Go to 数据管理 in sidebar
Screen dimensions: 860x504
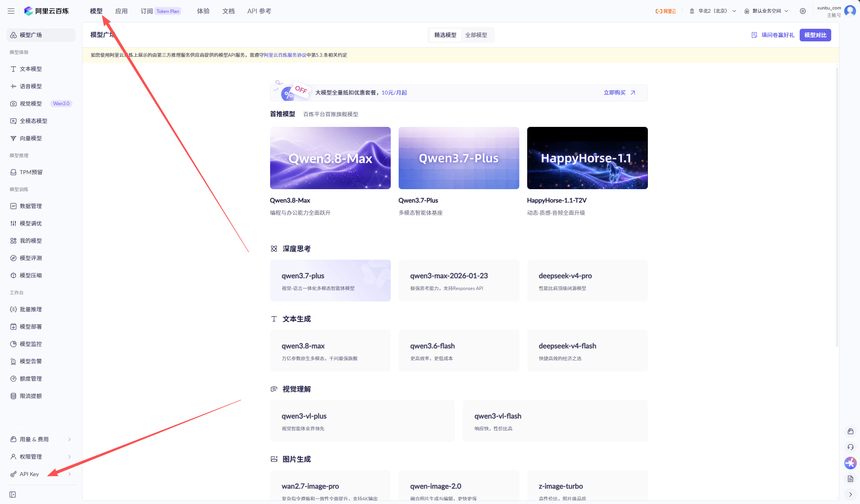click(41, 206)
